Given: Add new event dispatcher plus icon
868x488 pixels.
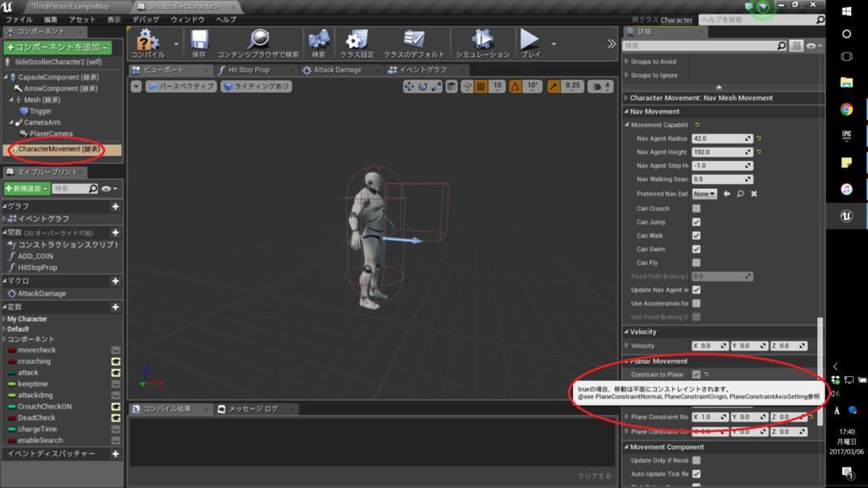Looking at the screenshot, I should 115,454.
